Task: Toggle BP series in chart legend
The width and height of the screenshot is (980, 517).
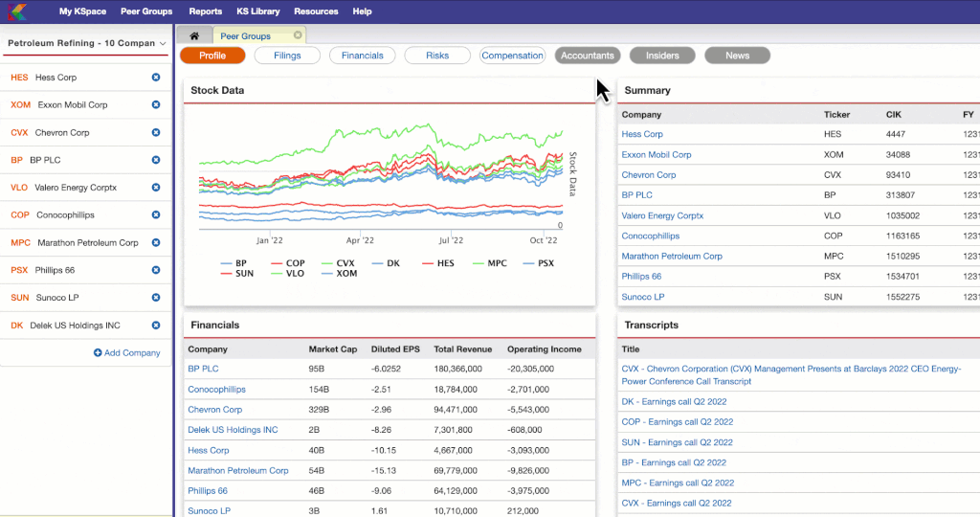Action: coord(234,263)
